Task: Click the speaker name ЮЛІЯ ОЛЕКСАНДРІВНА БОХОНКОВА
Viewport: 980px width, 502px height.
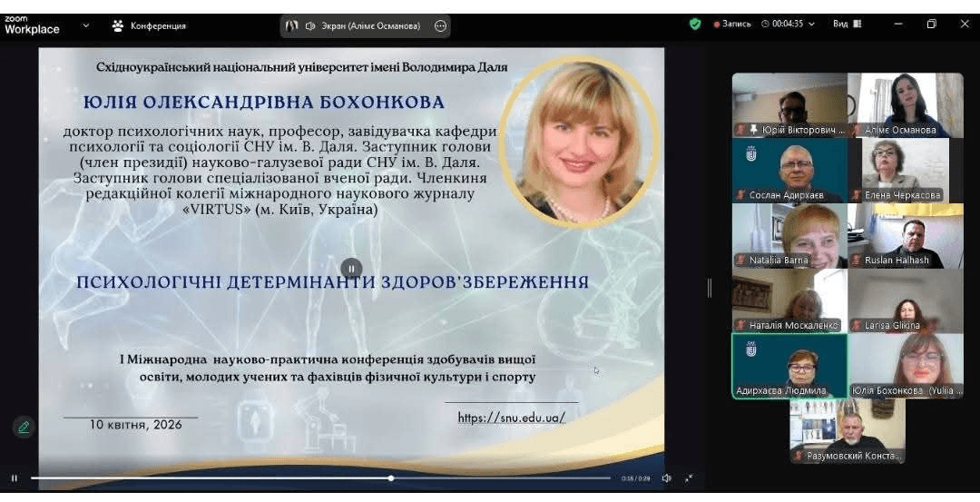Action: [264, 102]
